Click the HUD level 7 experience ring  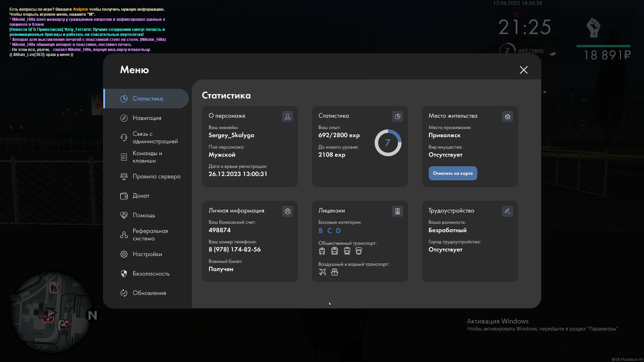point(507,51)
